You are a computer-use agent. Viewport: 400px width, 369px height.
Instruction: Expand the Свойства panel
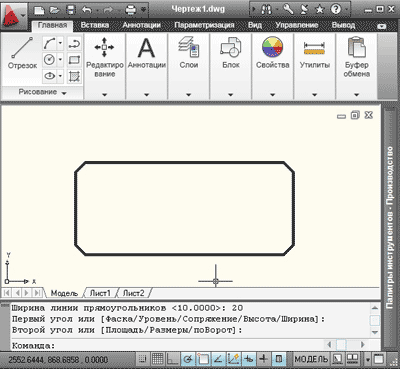pos(273,95)
